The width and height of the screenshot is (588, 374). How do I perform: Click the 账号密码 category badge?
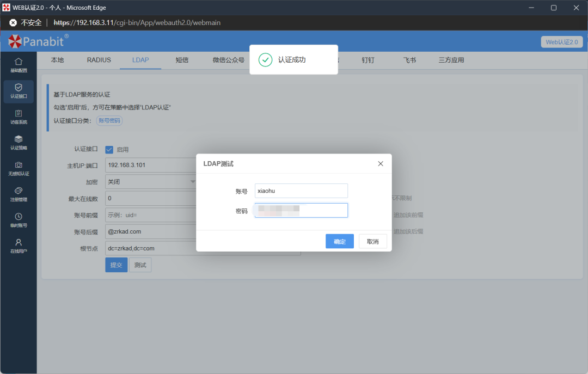pos(109,120)
